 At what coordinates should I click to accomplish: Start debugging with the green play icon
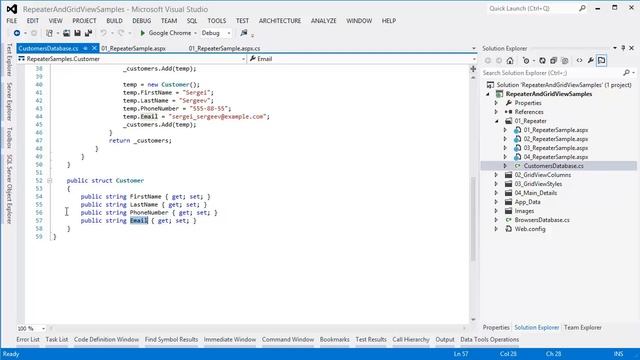tap(142, 33)
